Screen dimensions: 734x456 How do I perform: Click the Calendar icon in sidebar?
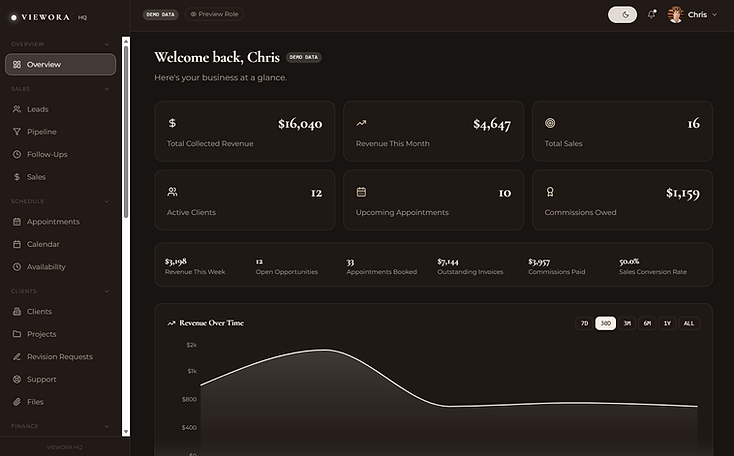[x=17, y=244]
